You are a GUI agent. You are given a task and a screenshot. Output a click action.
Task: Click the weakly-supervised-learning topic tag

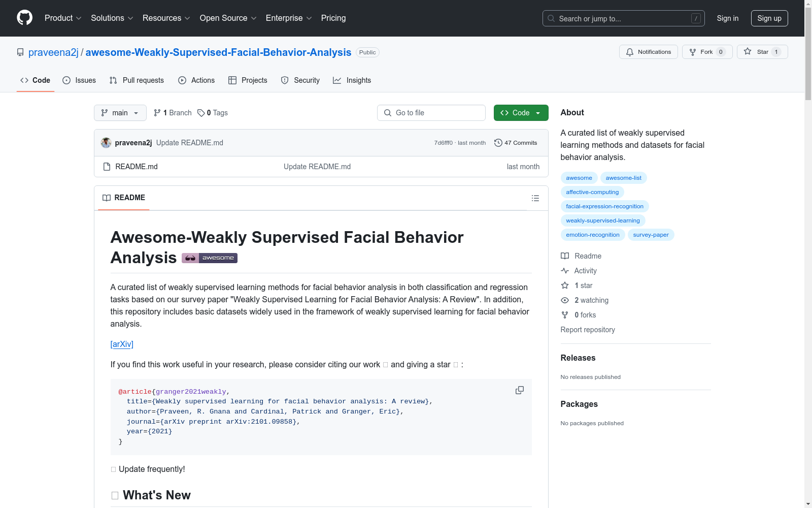tap(603, 220)
